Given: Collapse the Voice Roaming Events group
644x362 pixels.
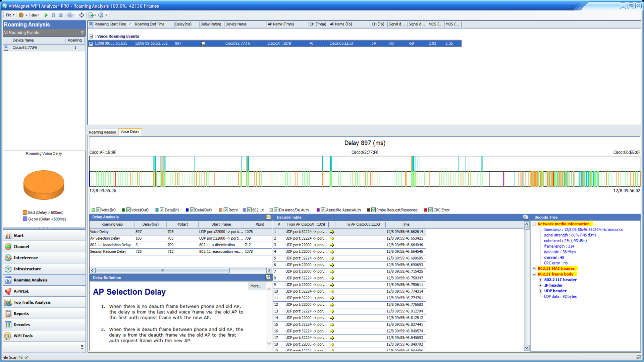Looking at the screenshot, I should tap(90, 36).
